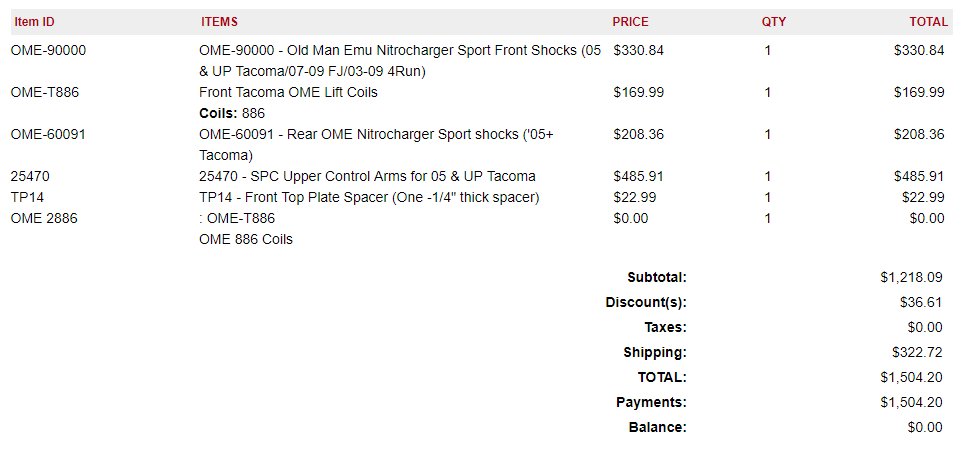Click the $485.91 price value
961x470 pixels.
639,176
